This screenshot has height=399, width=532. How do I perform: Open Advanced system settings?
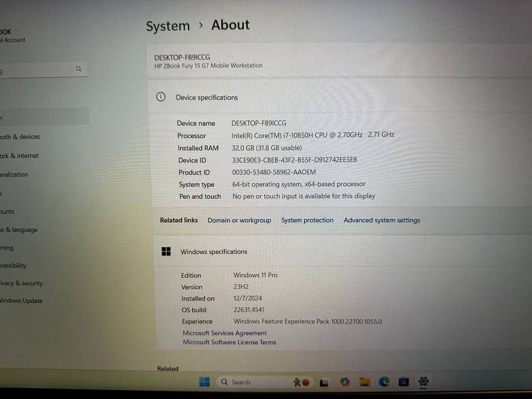381,220
